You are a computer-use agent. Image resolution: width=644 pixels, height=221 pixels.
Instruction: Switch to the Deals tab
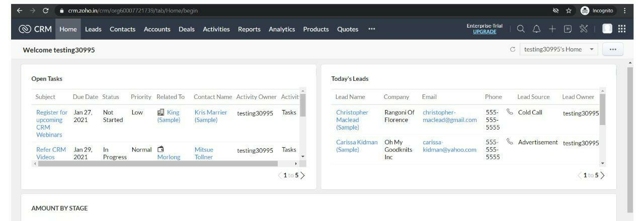tap(186, 29)
